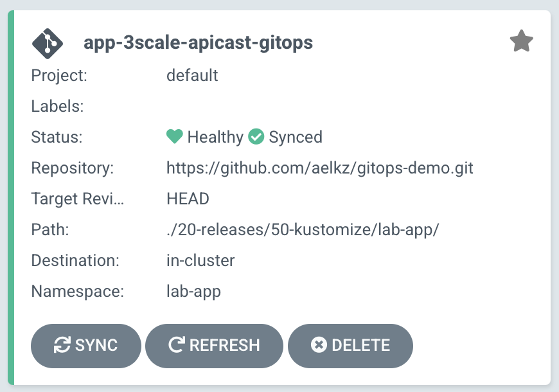This screenshot has height=392, width=559.
Task: Click the lab-app namespace value
Action: pyautogui.click(x=193, y=291)
